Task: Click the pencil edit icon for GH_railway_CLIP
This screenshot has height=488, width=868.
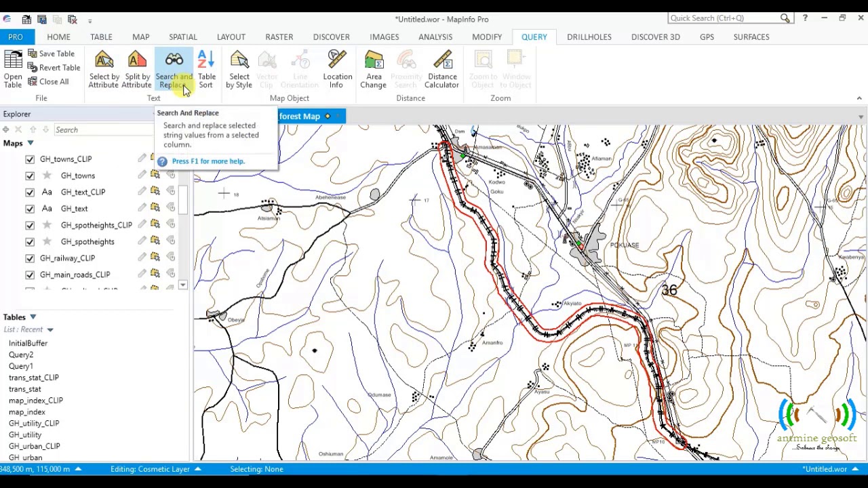Action: 142,258
